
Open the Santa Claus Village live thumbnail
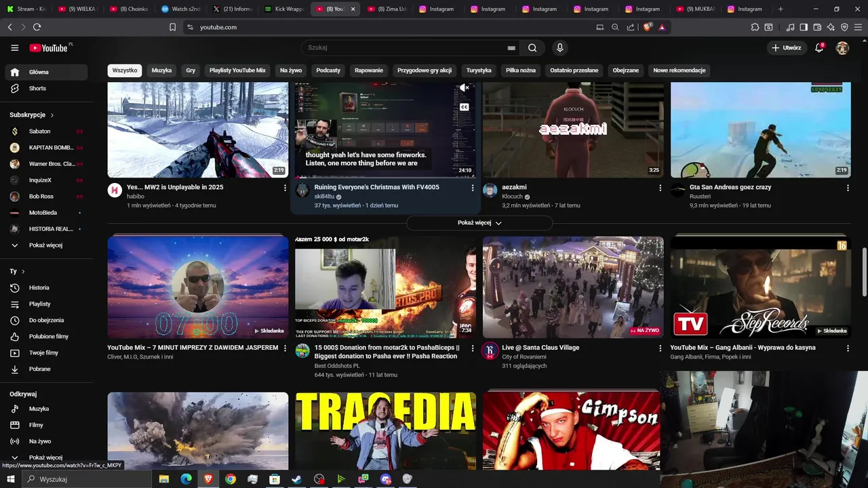(x=573, y=287)
